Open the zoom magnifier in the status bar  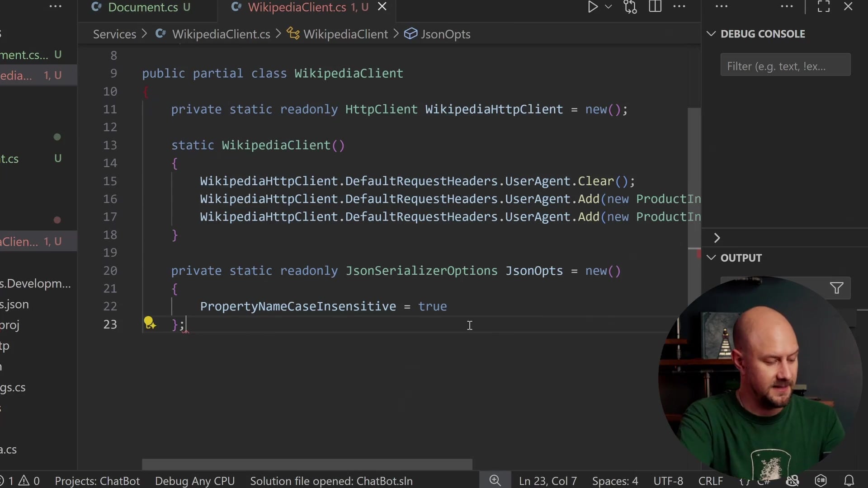coord(495,480)
